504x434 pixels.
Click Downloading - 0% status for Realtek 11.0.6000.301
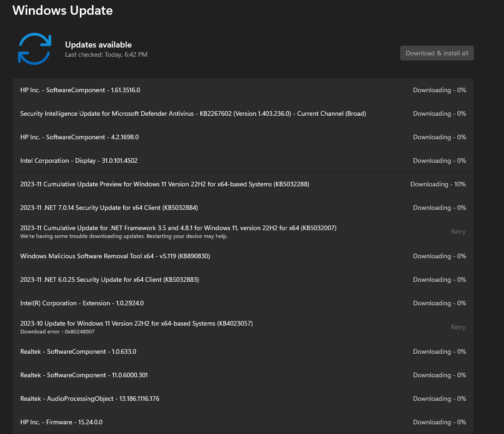pyautogui.click(x=439, y=375)
